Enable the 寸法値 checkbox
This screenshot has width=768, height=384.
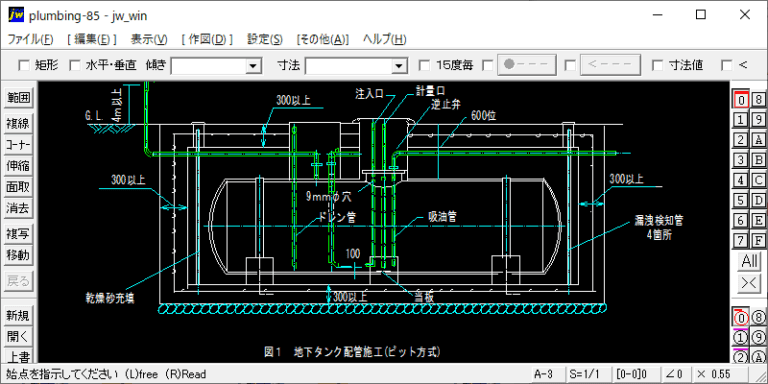point(658,65)
